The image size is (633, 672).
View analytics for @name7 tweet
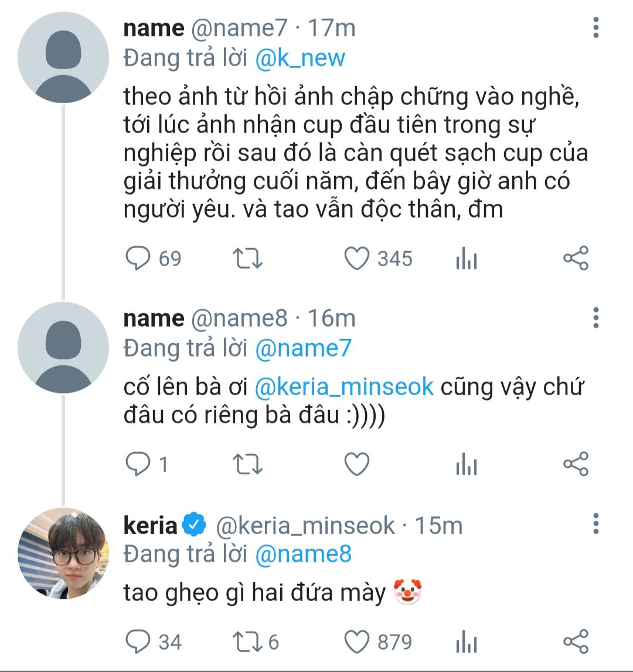pos(467,259)
